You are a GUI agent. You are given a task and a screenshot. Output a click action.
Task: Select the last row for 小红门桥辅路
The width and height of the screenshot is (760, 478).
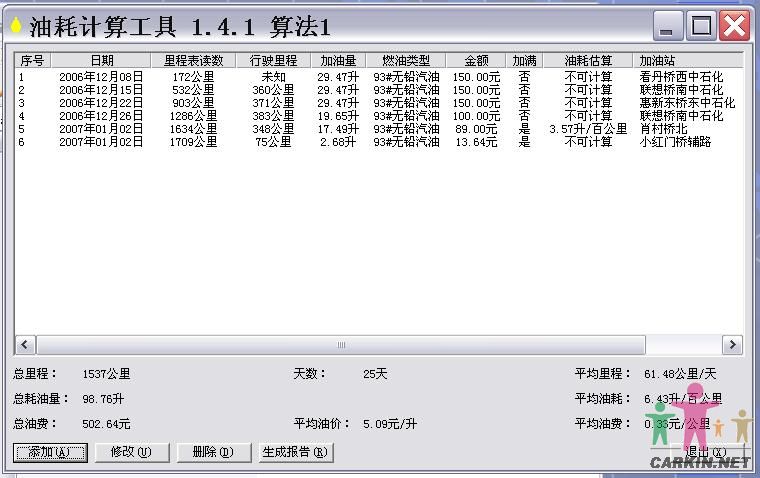click(x=675, y=142)
